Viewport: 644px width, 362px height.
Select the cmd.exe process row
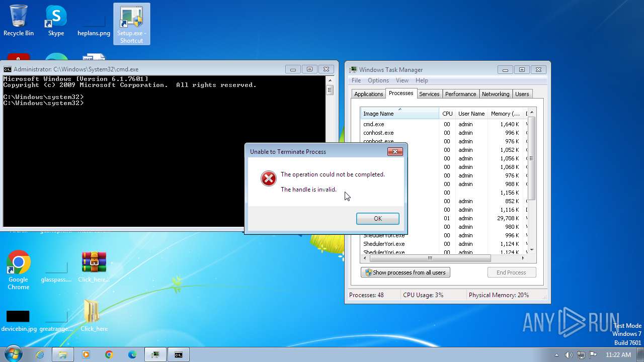coord(444,124)
